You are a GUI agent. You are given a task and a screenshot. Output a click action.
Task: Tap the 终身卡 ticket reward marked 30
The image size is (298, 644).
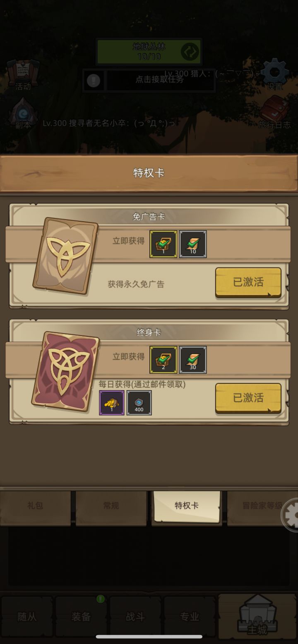pos(192,360)
